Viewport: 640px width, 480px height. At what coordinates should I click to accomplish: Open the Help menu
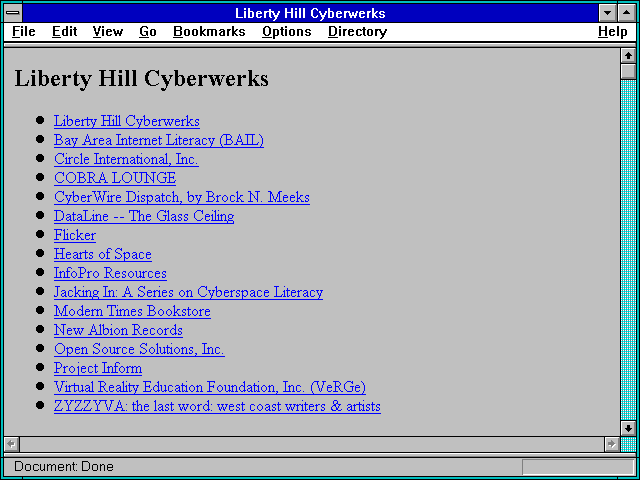tap(613, 32)
